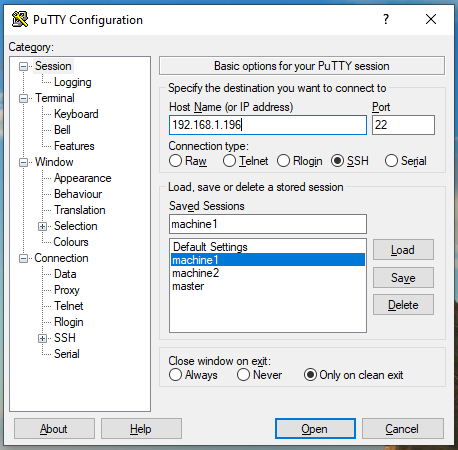Click the Help button
458x450 pixels.
click(141, 429)
